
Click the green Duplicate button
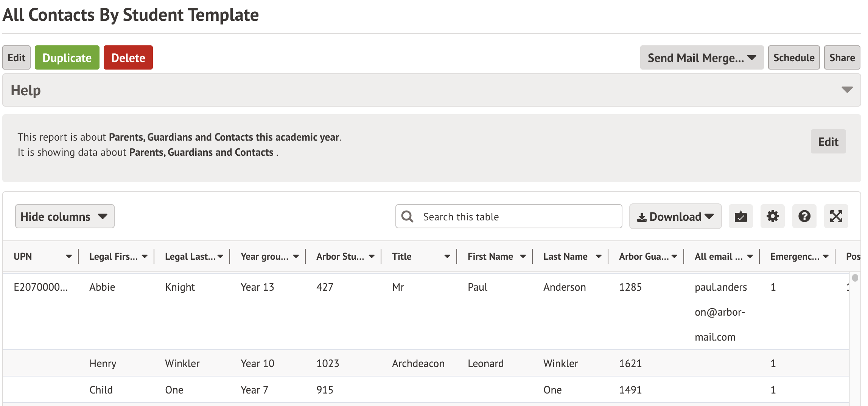tap(67, 58)
